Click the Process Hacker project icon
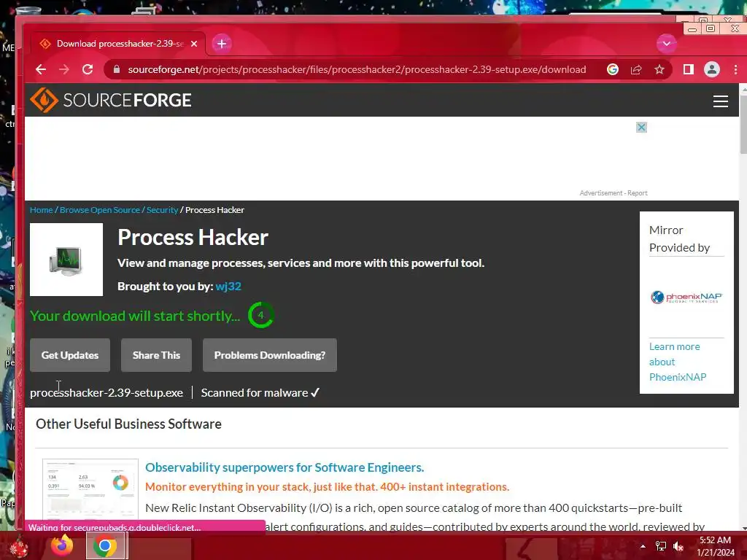Viewport: 747px width, 560px height. [66, 260]
